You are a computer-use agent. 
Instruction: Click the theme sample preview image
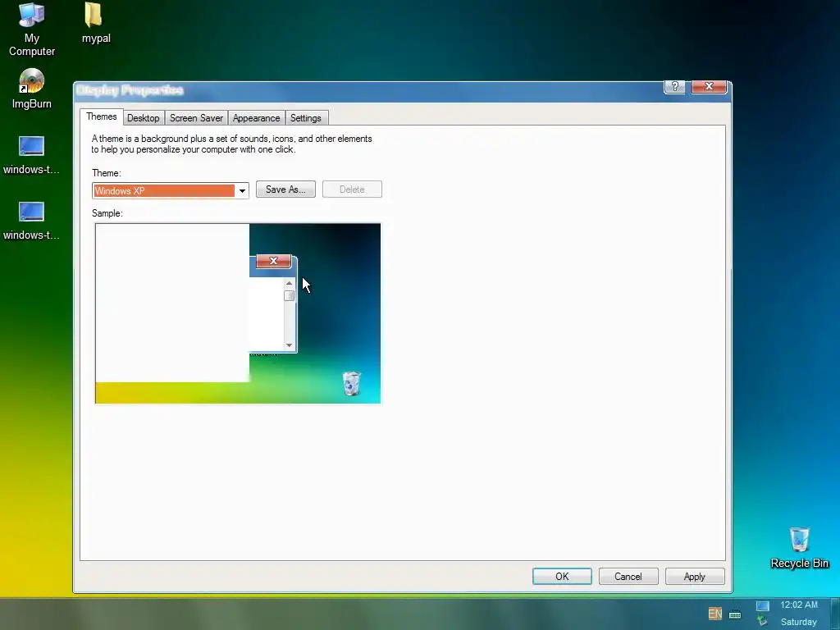238,313
